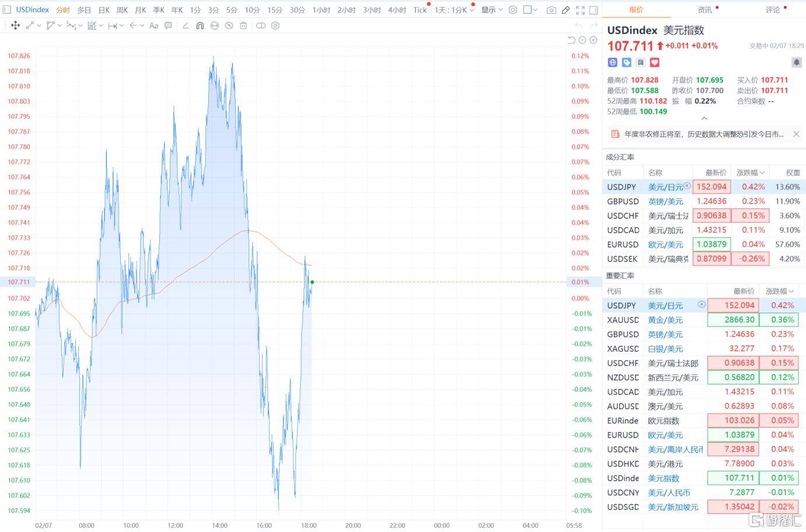
Task: Click the trash icon to delete drawings
Action: (243, 26)
